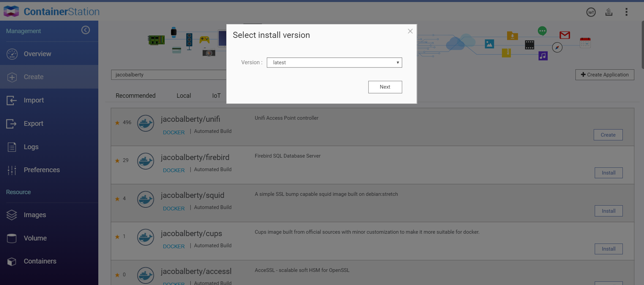Click the ContainerStation logo icon
This screenshot has width=644, height=285.
(x=11, y=11)
